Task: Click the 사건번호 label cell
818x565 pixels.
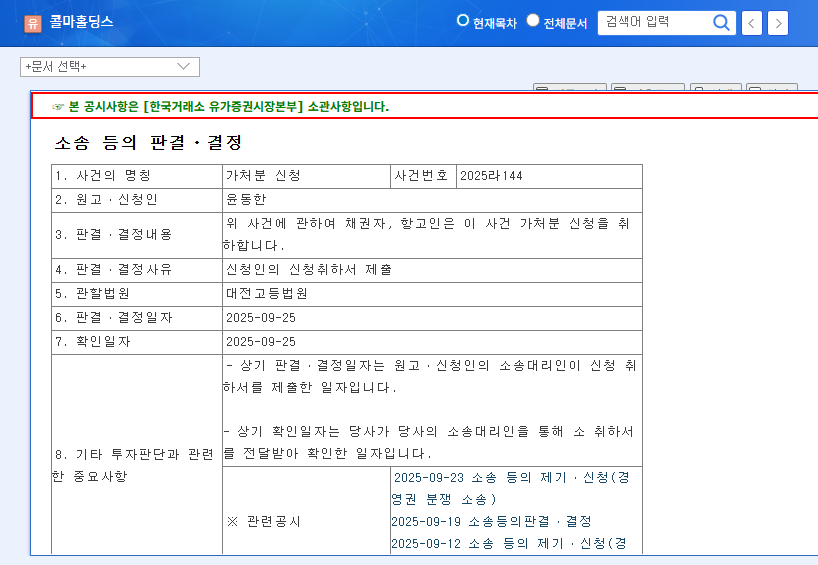Action: tap(422, 176)
